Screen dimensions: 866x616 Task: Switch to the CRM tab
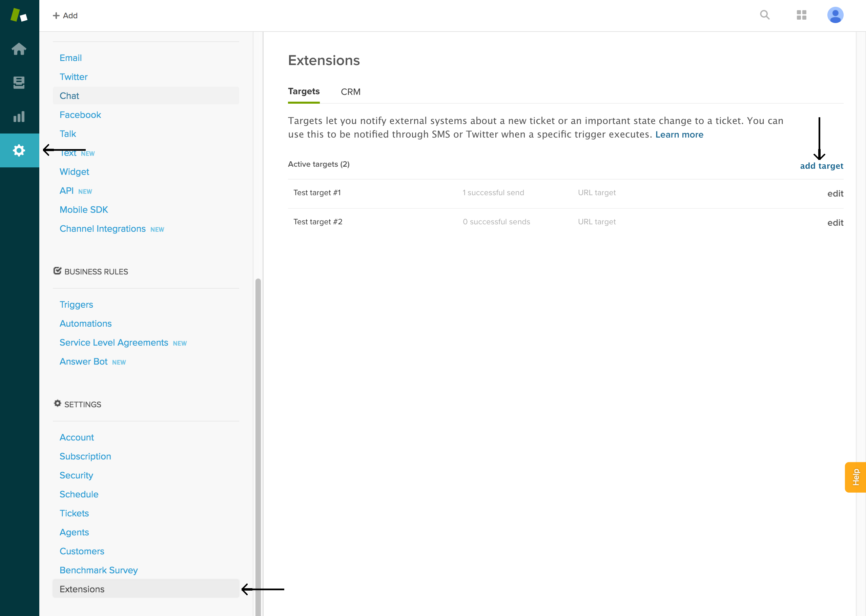(350, 92)
